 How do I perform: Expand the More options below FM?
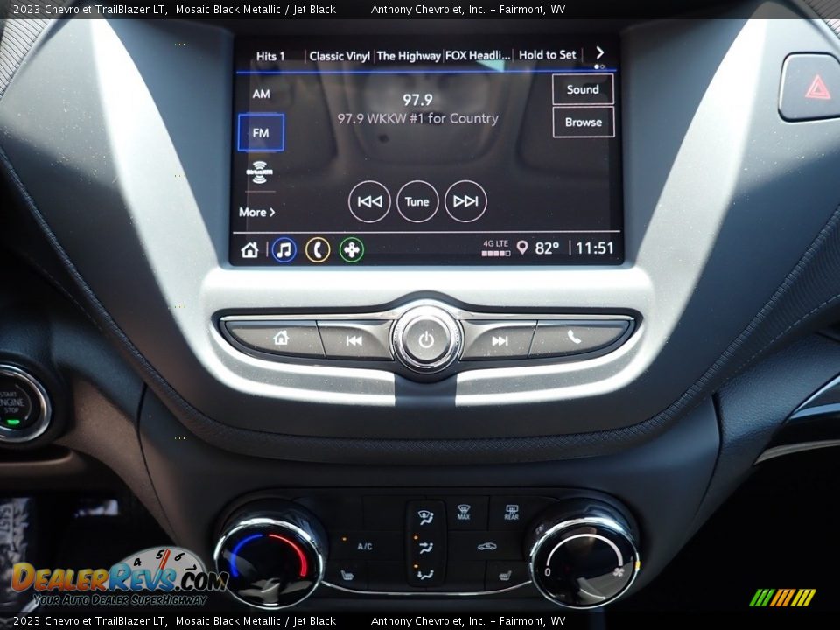point(257,212)
